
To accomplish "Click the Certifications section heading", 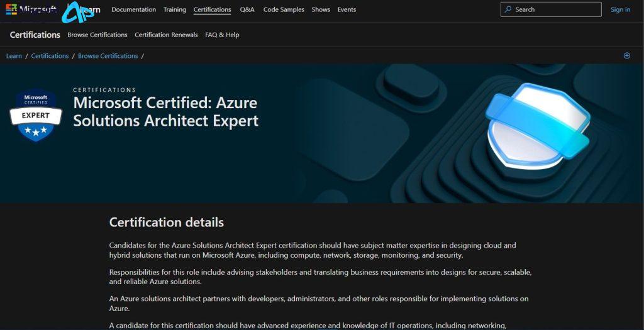I will coord(35,35).
